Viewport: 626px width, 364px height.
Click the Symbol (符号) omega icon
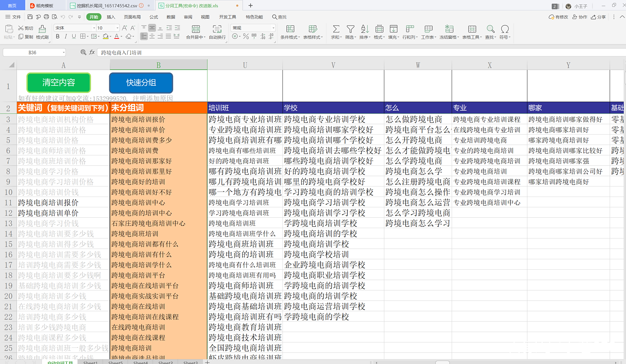point(505,29)
